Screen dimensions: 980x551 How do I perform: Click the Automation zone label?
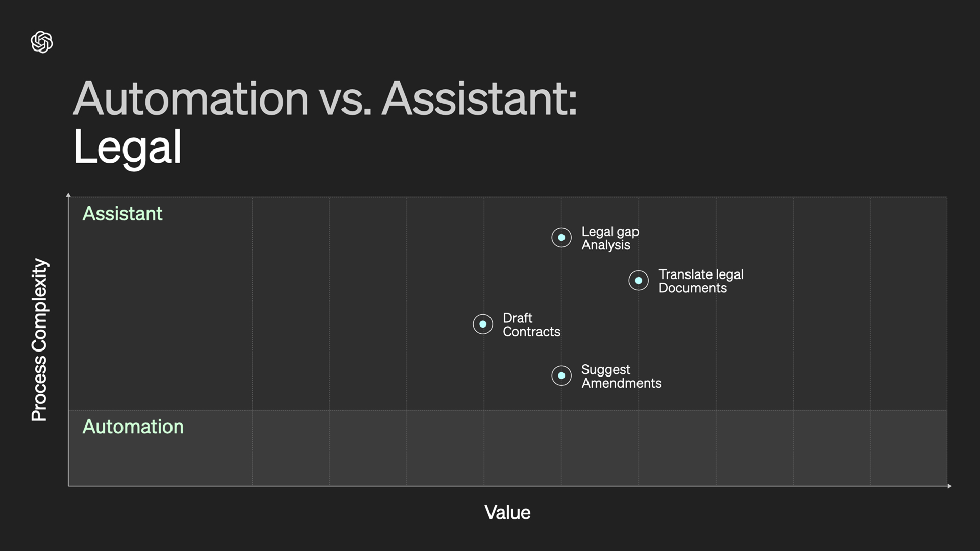(x=133, y=427)
